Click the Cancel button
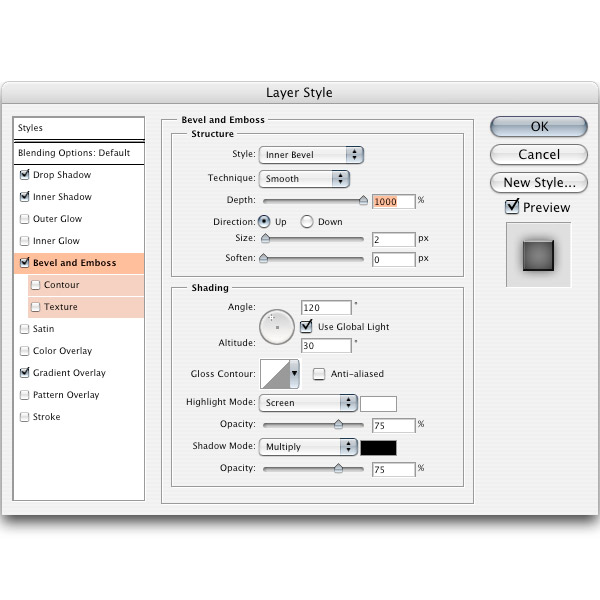Screen dimensions: 600x600 coord(539,155)
